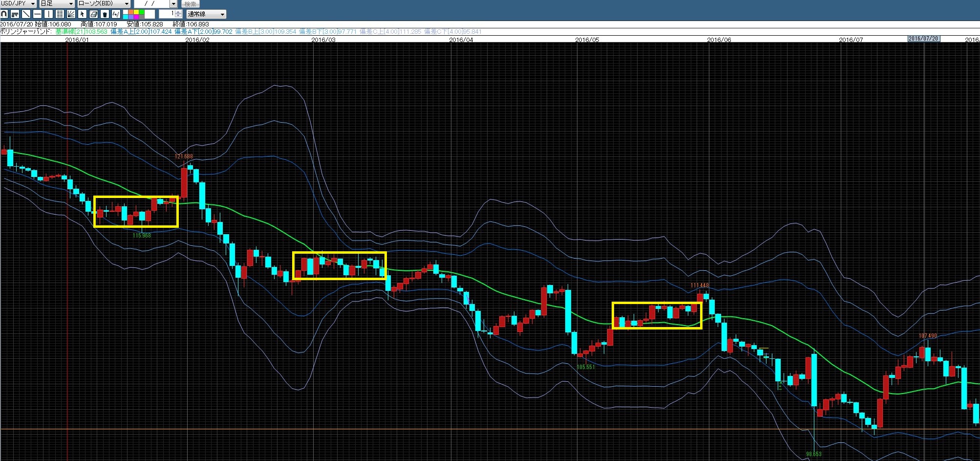This screenshot has width=980, height=461.
Task: Click the line width number field
Action: point(167,14)
